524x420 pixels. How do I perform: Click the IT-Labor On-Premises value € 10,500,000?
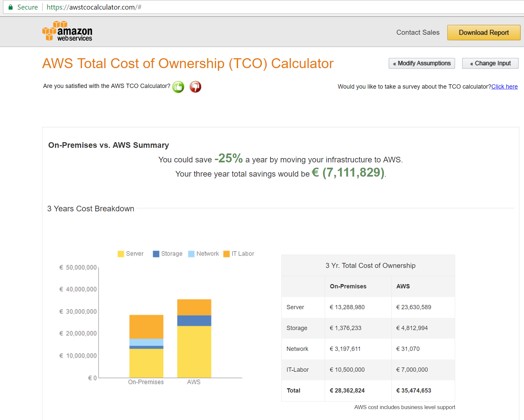347,370
